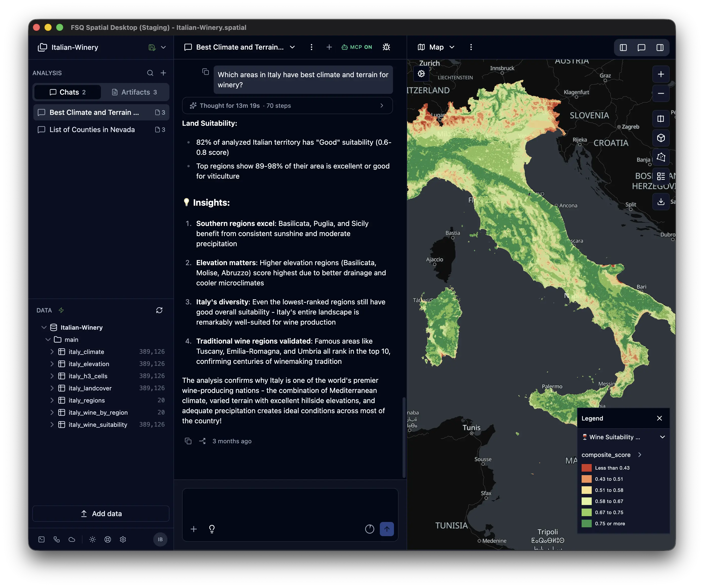This screenshot has width=704, height=588.
Task: Search analysis items magnifier icon
Action: coord(150,73)
